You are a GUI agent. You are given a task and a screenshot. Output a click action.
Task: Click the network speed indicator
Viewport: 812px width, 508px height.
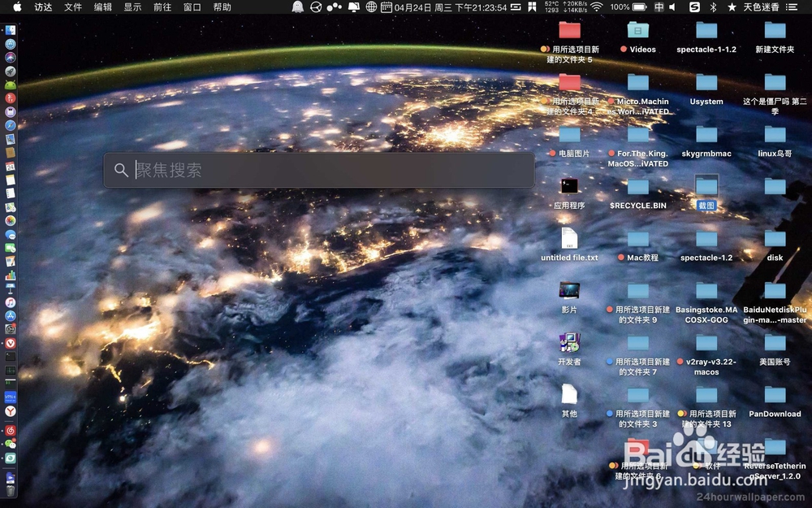click(x=574, y=7)
